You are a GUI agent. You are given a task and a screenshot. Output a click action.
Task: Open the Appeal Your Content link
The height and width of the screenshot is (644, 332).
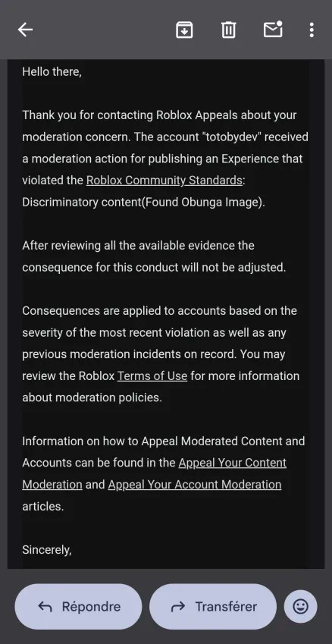232,463
